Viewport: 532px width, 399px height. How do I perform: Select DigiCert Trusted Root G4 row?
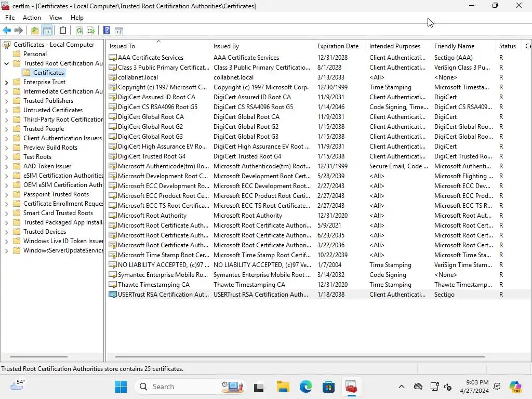click(x=319, y=156)
